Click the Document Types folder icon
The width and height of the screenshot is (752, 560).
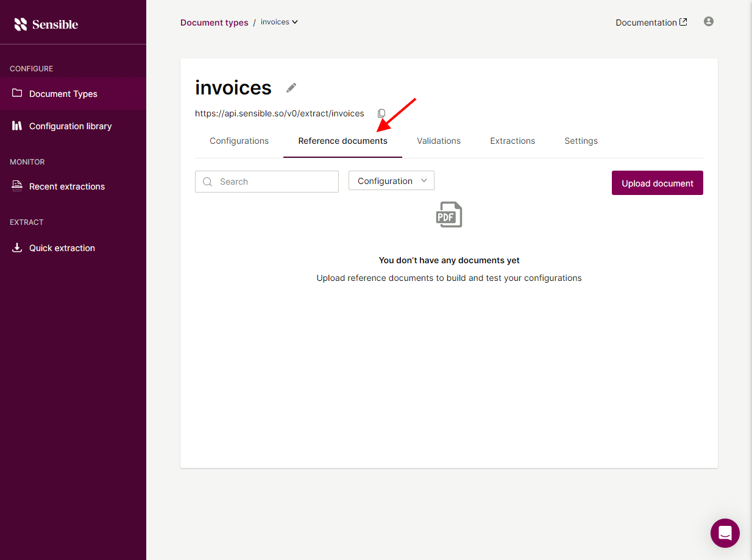point(17,93)
